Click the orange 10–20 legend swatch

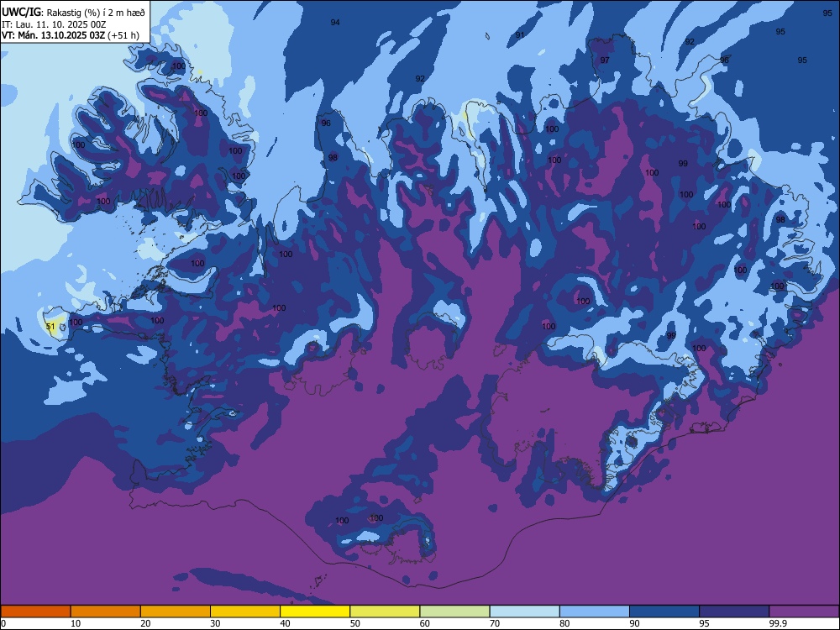[x=106, y=612]
